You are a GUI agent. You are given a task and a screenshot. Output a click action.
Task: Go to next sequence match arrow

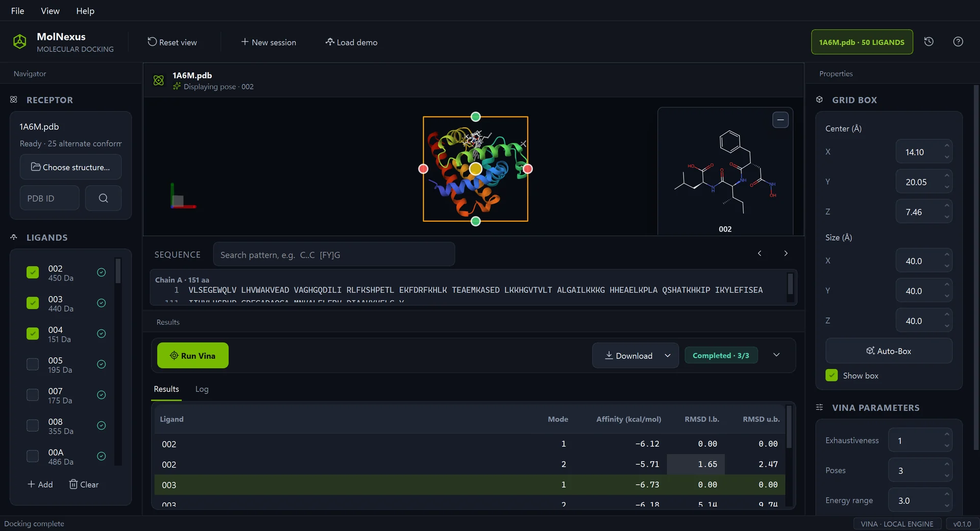pos(786,254)
